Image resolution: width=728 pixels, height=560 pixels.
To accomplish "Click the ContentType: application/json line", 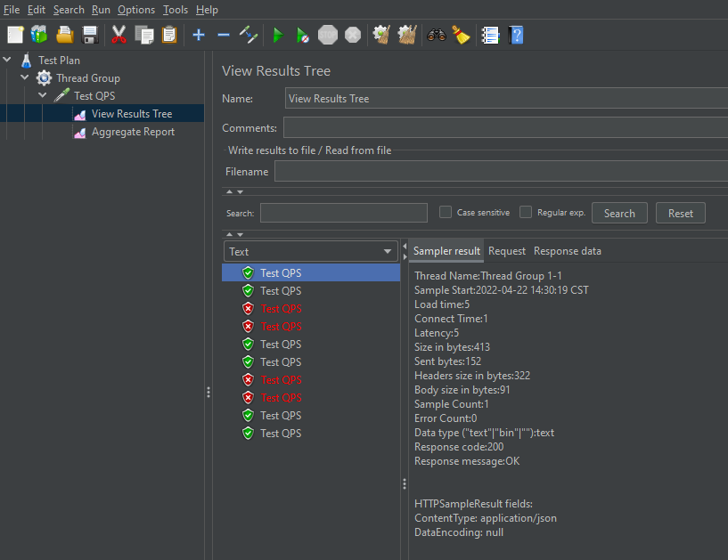I will (485, 518).
